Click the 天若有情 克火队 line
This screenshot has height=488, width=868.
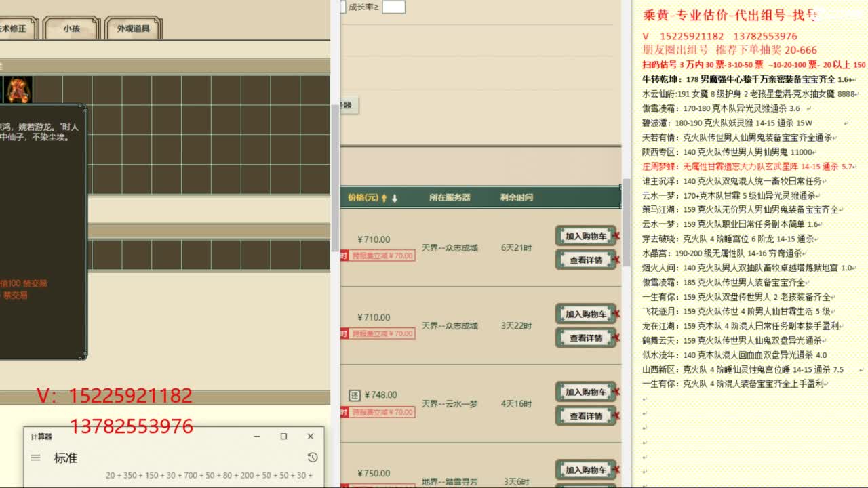pos(737,138)
